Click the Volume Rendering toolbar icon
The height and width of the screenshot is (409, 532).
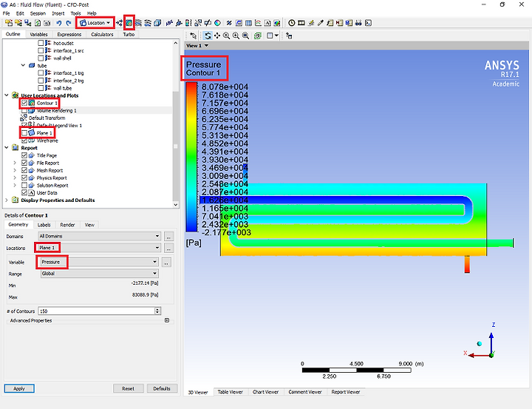point(157,23)
